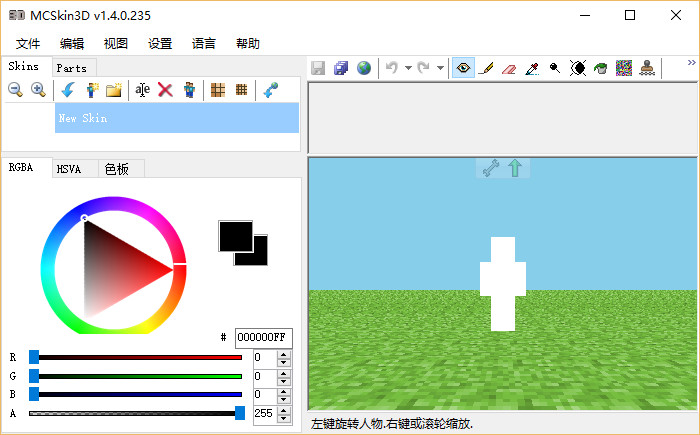This screenshot has height=435, width=700.
Task: Click inside the saturation triangle
Action: click(x=114, y=269)
